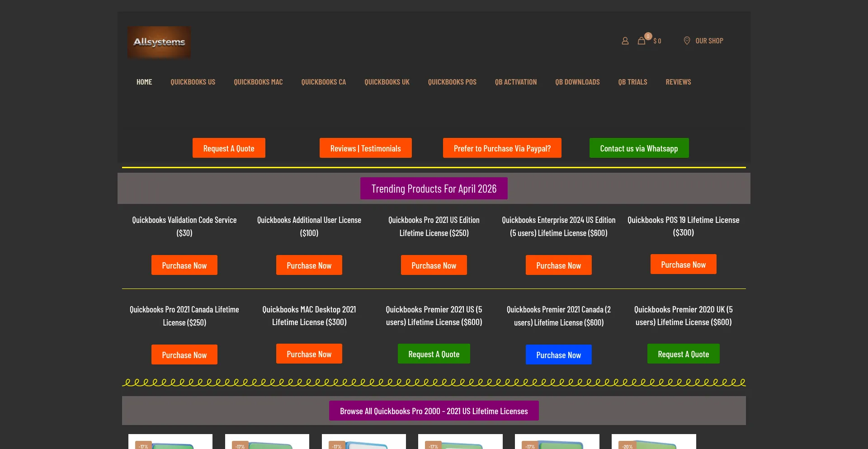Click Quickbooks POS 19 Lifetime License title
Viewport: 868px width, 449px height.
[684, 226]
